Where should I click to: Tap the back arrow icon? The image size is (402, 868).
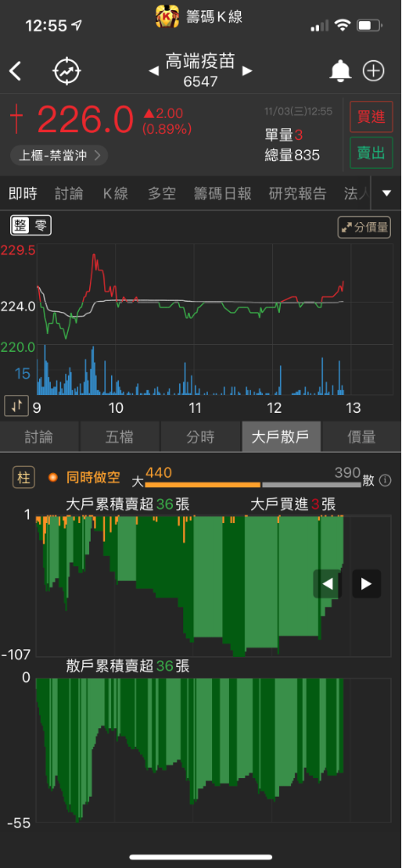(x=15, y=71)
